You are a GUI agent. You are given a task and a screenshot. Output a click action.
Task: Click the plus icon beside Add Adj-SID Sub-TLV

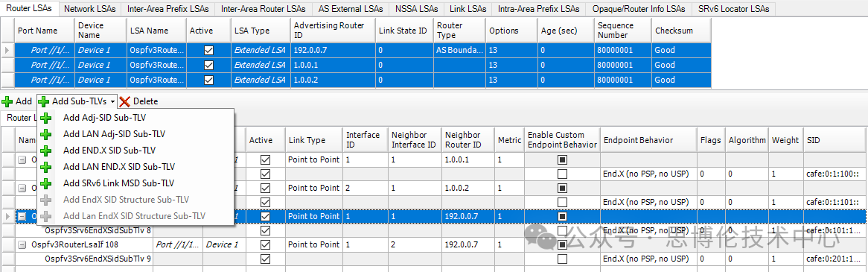click(46, 118)
